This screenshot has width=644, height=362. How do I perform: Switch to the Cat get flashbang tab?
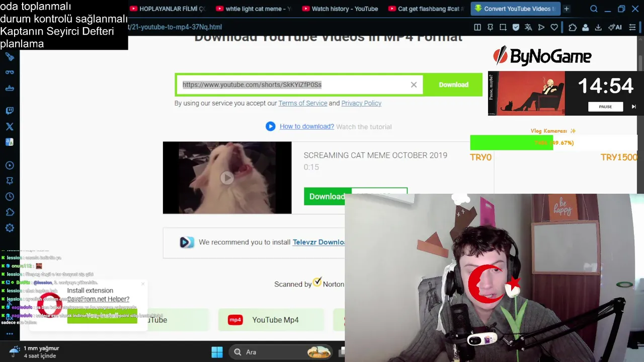(x=427, y=9)
